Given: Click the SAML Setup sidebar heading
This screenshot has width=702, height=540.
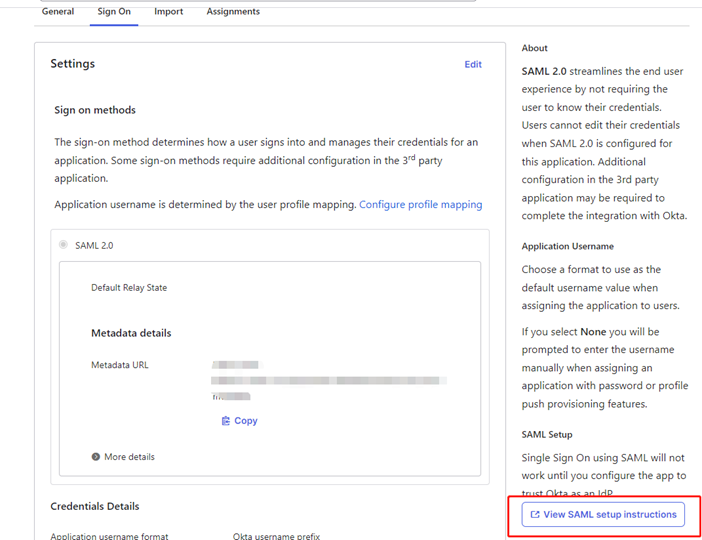Looking at the screenshot, I should click(x=547, y=435).
